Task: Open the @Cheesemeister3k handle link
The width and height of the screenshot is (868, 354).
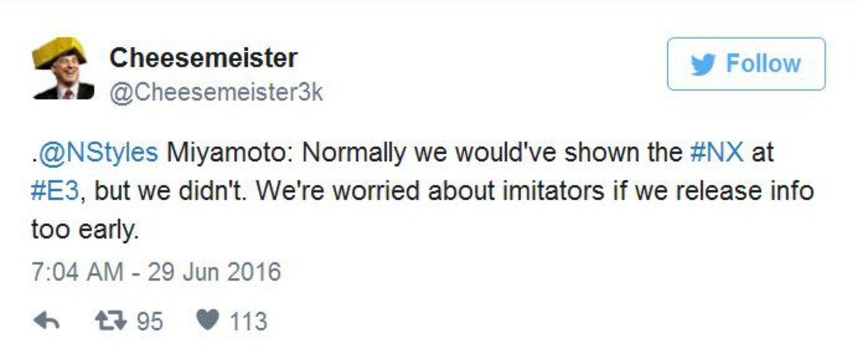Action: (216, 92)
